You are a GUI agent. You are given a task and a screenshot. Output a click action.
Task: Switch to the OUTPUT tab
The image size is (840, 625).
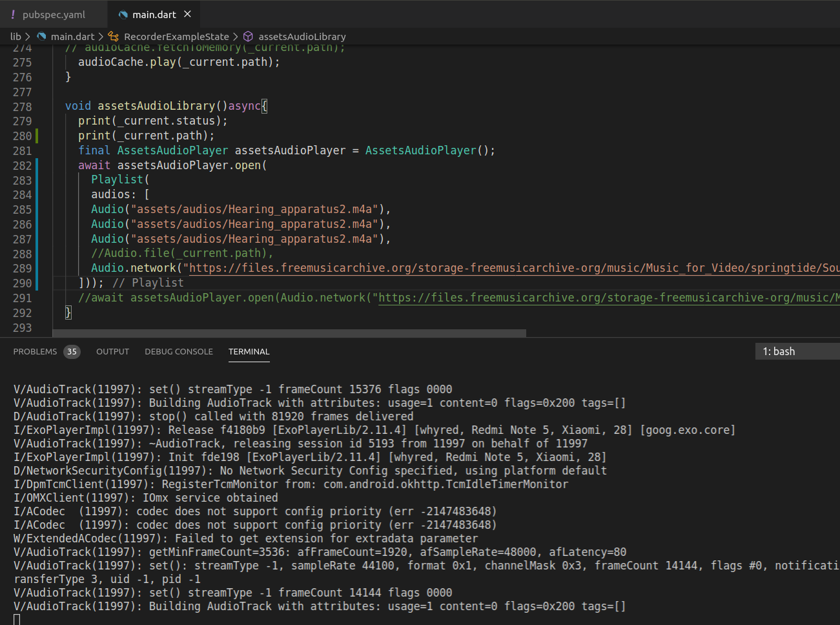[112, 352]
